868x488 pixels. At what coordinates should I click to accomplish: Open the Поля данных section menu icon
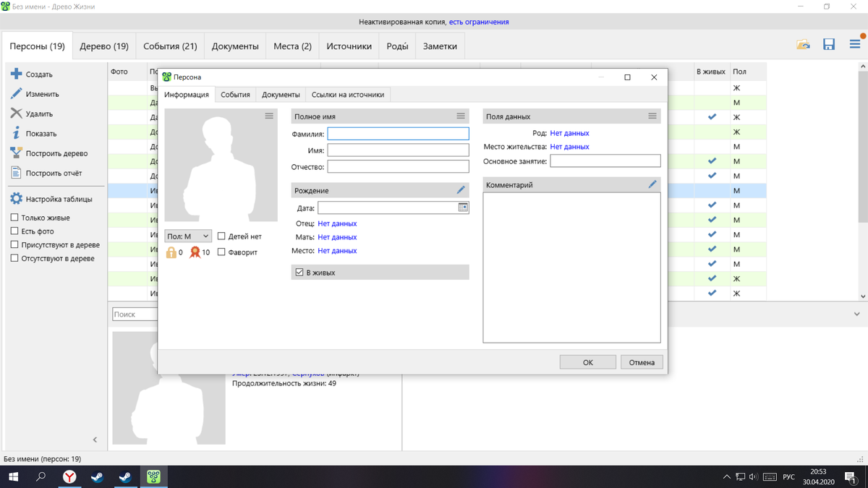pos(652,116)
